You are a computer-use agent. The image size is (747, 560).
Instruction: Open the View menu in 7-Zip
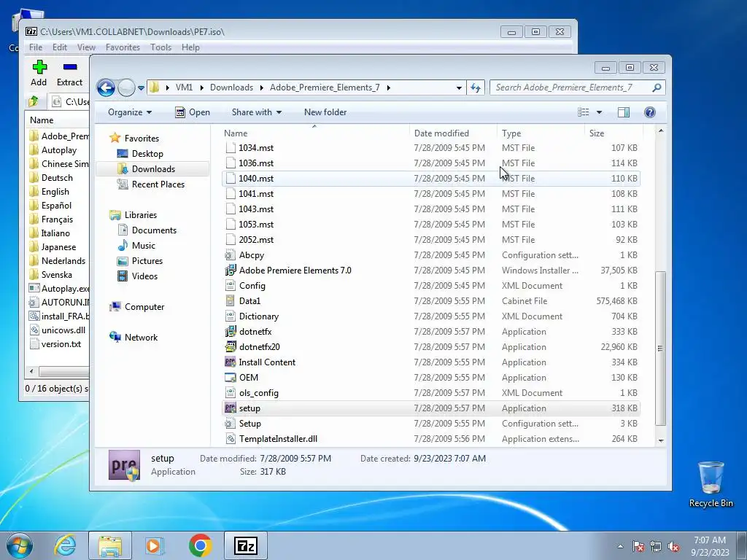(86, 47)
